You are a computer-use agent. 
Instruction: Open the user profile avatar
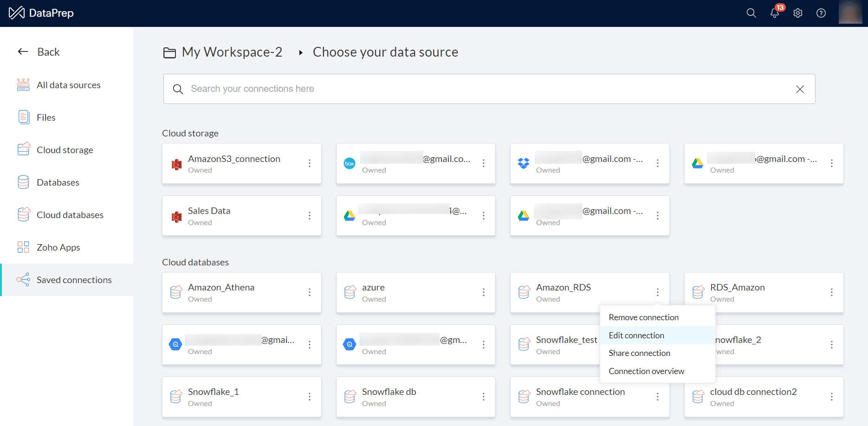[850, 13]
